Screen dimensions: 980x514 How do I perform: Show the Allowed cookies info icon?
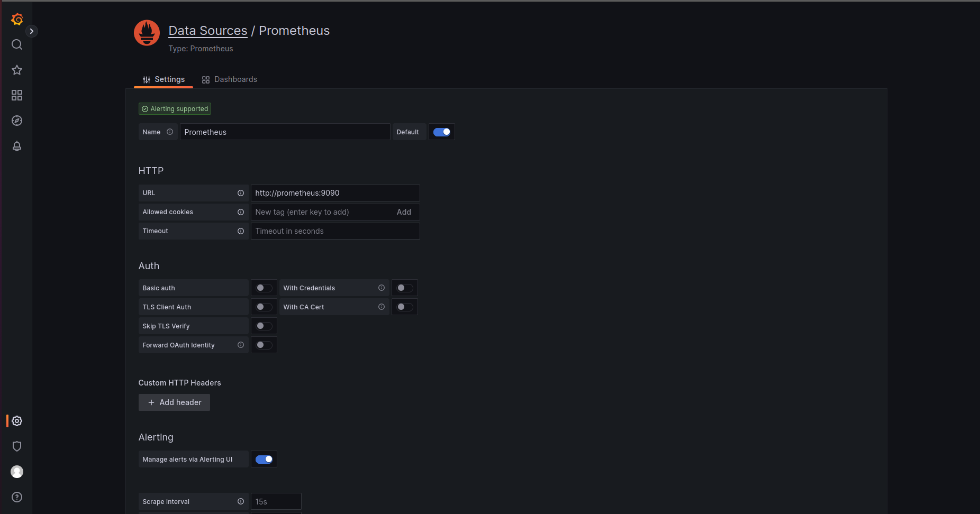pyautogui.click(x=241, y=212)
